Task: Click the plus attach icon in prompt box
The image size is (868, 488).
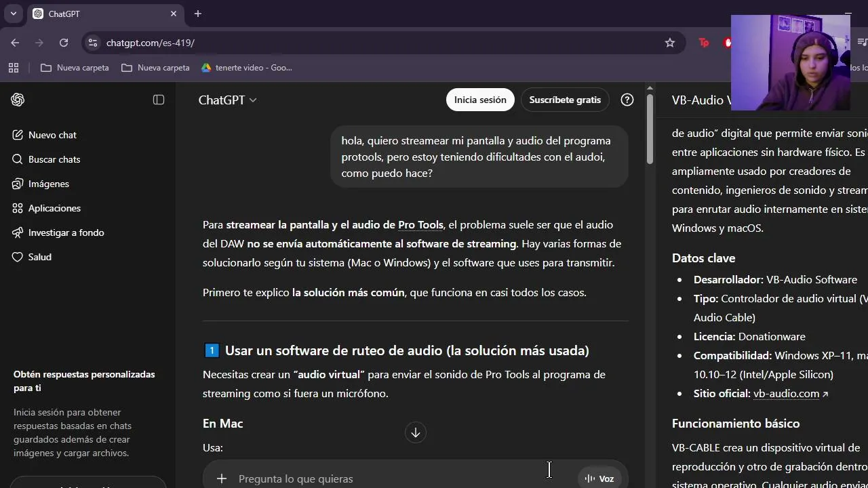Action: [x=222, y=479]
